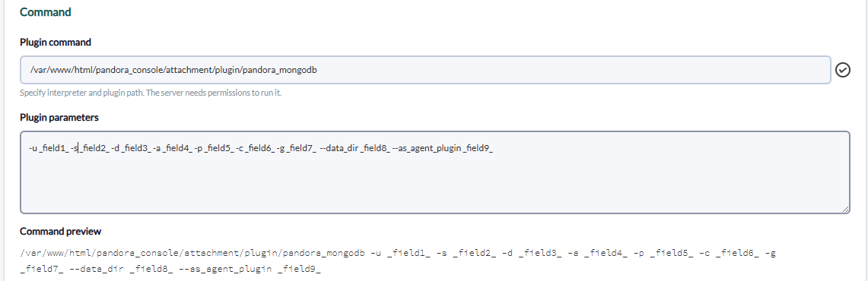Click the Plugin command label

(56, 43)
